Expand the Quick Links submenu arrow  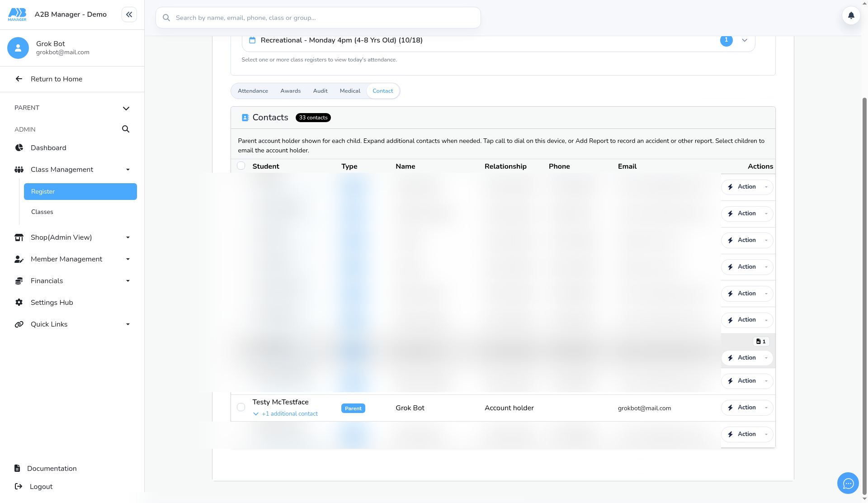[x=128, y=324]
